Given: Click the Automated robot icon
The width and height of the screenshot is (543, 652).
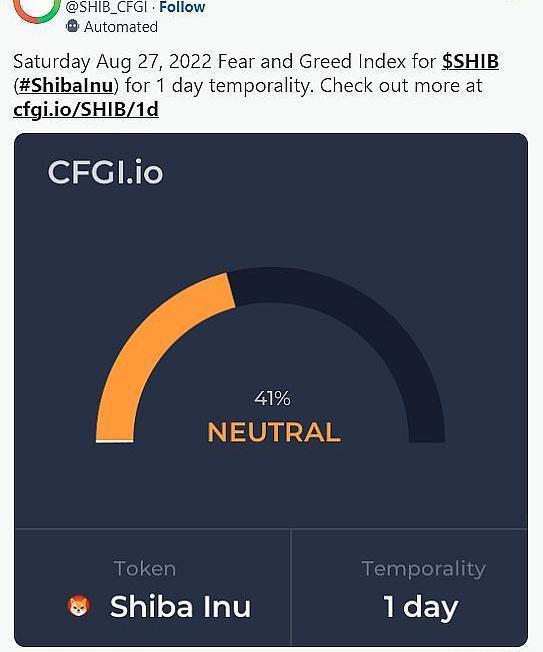Looking at the screenshot, I should (72, 26).
